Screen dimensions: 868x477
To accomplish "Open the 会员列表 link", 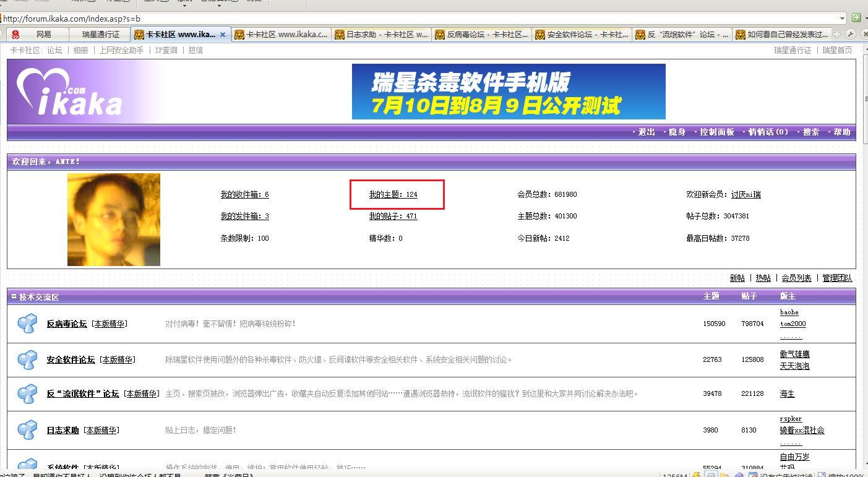I will coord(797,278).
